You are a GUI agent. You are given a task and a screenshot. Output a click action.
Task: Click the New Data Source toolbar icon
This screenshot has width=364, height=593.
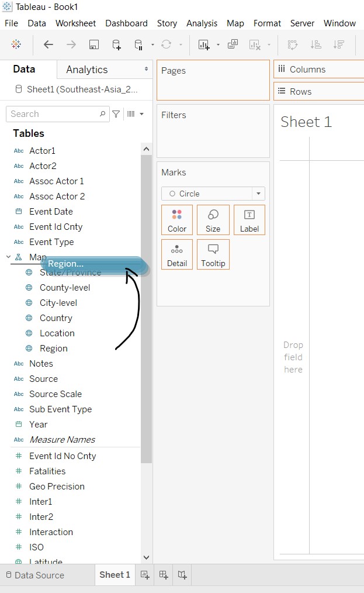pos(116,44)
